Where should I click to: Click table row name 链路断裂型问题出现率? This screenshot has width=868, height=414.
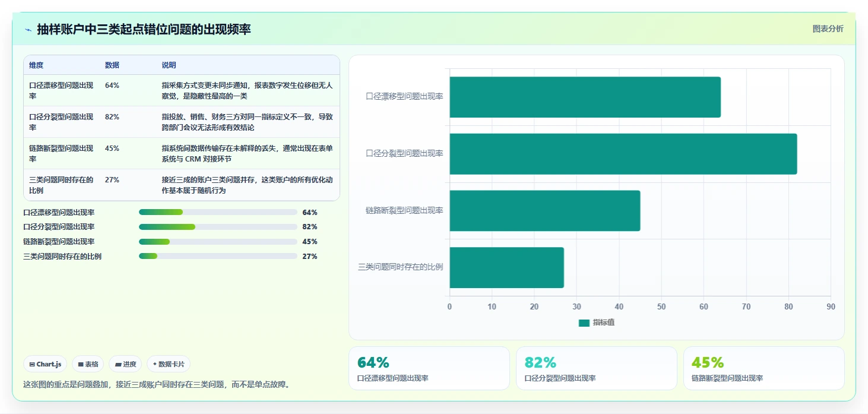click(x=61, y=153)
